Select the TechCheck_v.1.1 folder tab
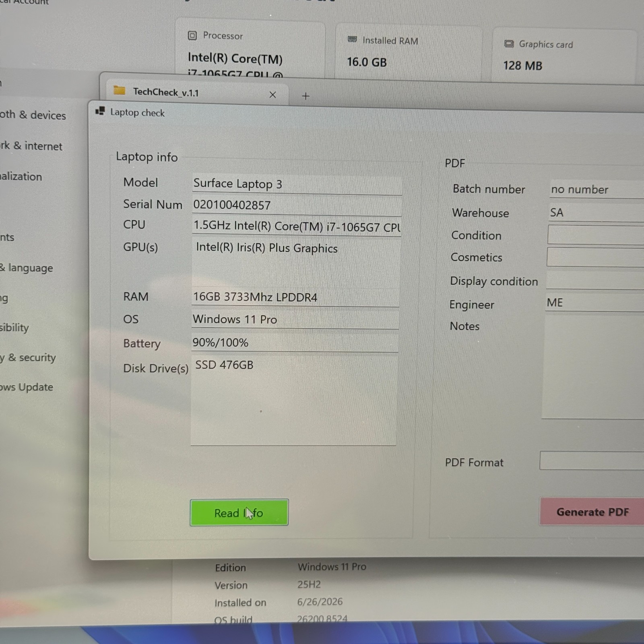Viewport: 644px width, 644px height. coord(197,93)
